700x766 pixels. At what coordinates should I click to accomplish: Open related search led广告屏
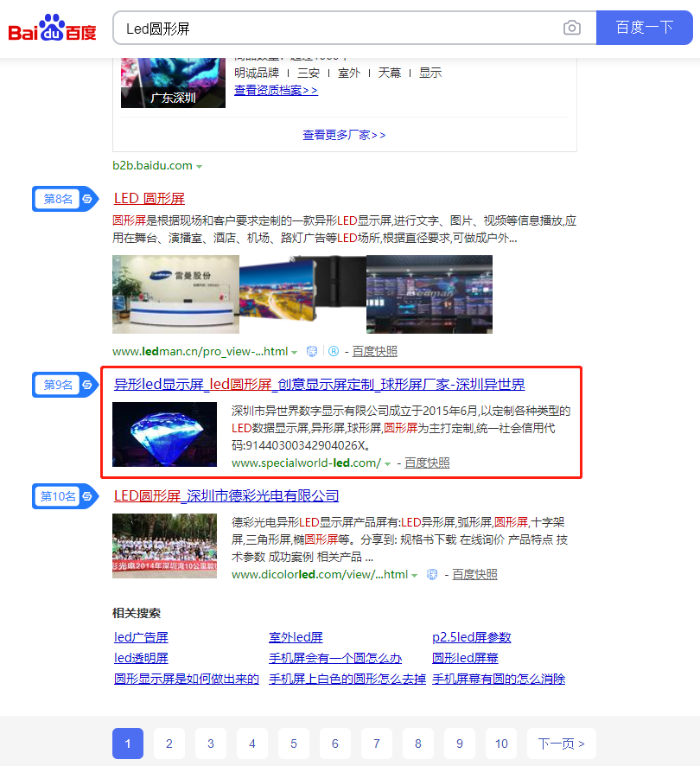pos(141,637)
